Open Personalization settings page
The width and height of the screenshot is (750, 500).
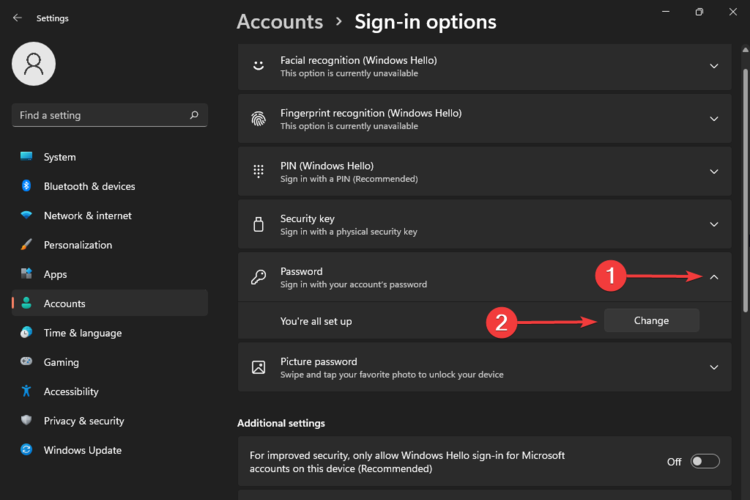(77, 245)
